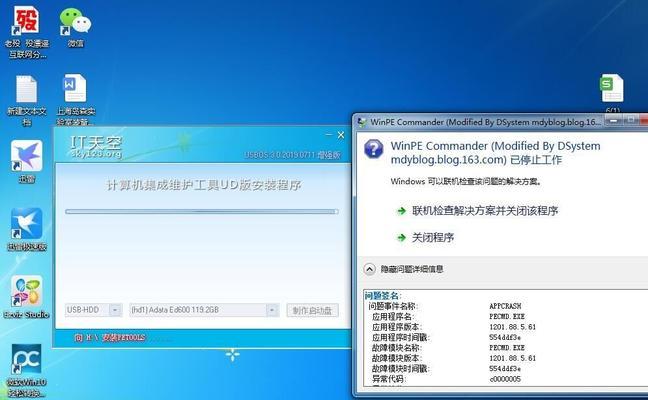
Task: Open the Ezviz Studio desktop icon
Action: (26, 291)
